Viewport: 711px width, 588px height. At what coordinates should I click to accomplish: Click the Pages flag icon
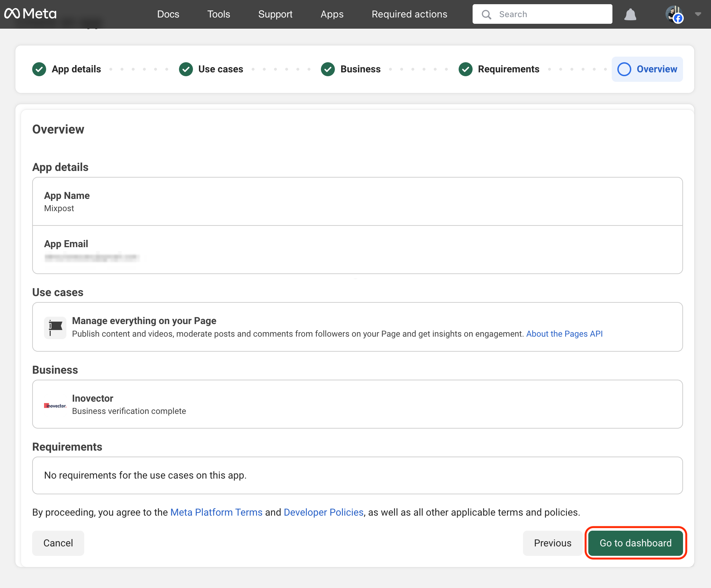pos(55,328)
